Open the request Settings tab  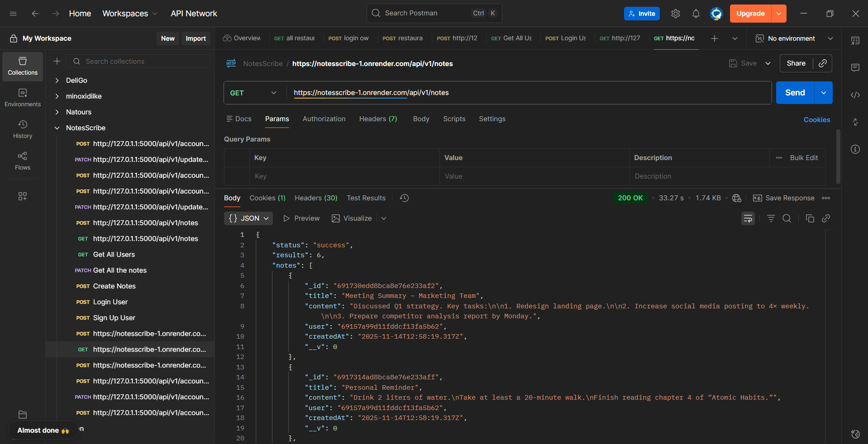tap(492, 119)
